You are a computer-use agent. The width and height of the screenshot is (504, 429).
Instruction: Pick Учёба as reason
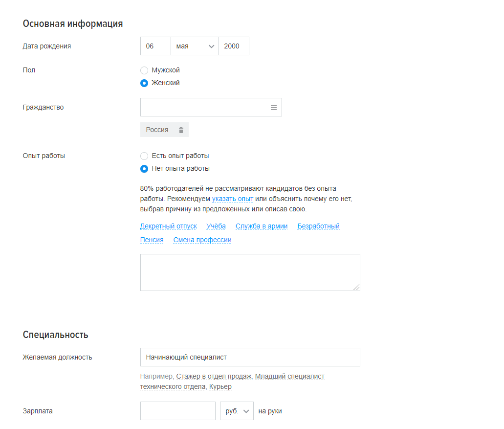[x=216, y=226]
